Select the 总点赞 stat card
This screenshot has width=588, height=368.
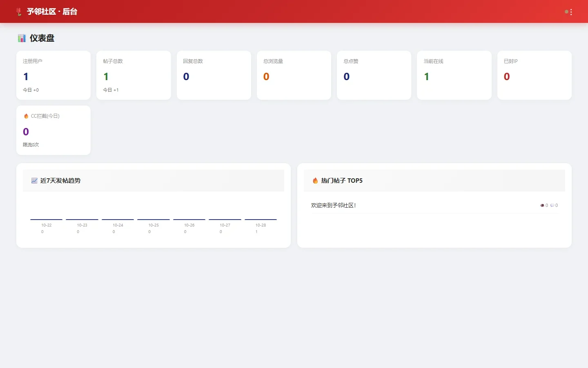pyautogui.click(x=374, y=75)
